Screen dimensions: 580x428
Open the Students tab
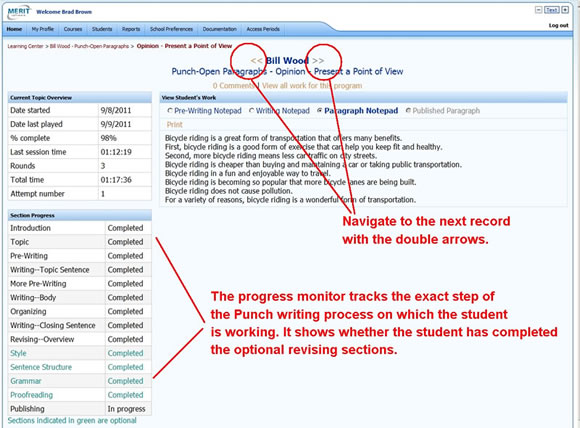[102, 29]
